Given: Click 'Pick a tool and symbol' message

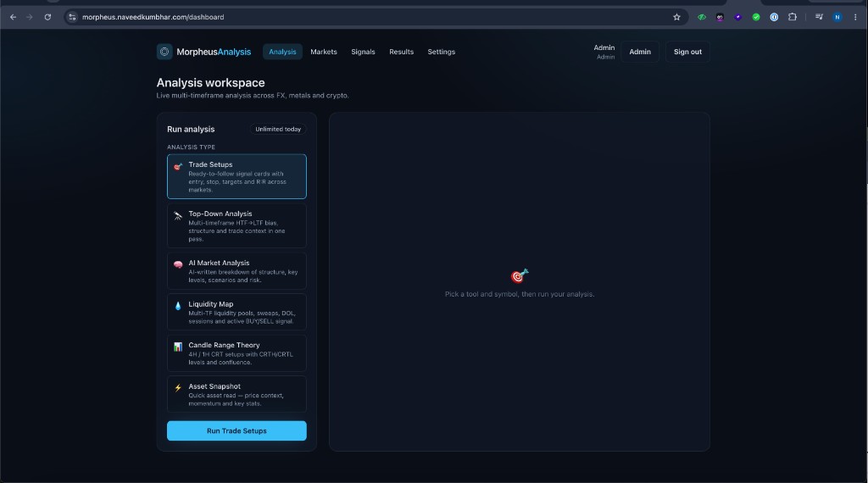Looking at the screenshot, I should tap(520, 294).
